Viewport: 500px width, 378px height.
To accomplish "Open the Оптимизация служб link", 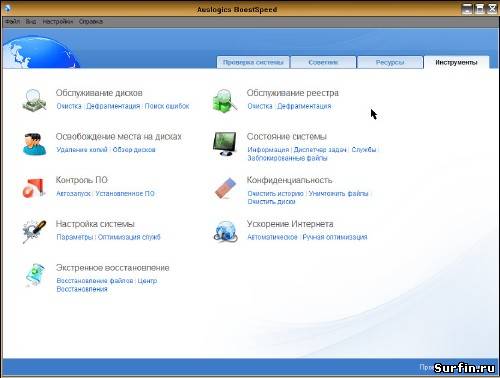I will pos(129,237).
